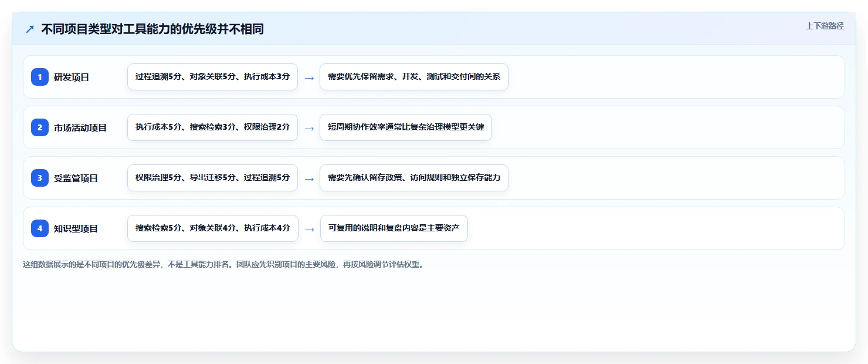The height and width of the screenshot is (364, 868).
Task: Click the 过程追溯5分、对象关联5分、执行成本3分 box
Action: coord(212,77)
